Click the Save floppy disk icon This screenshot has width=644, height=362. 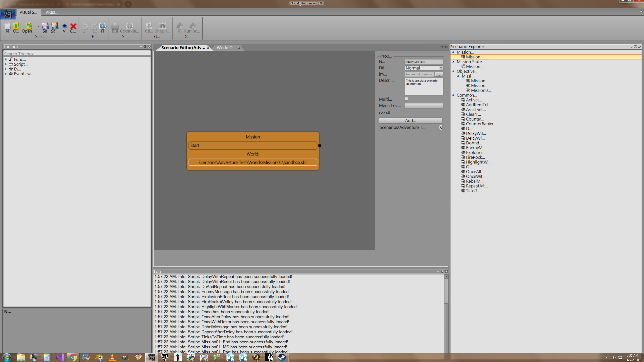coord(45,26)
